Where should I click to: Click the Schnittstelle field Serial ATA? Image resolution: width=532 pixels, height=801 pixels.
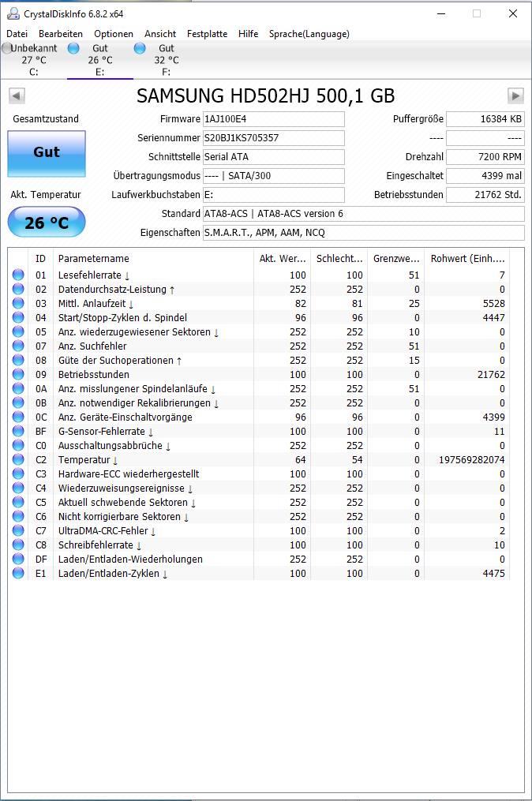[273, 157]
